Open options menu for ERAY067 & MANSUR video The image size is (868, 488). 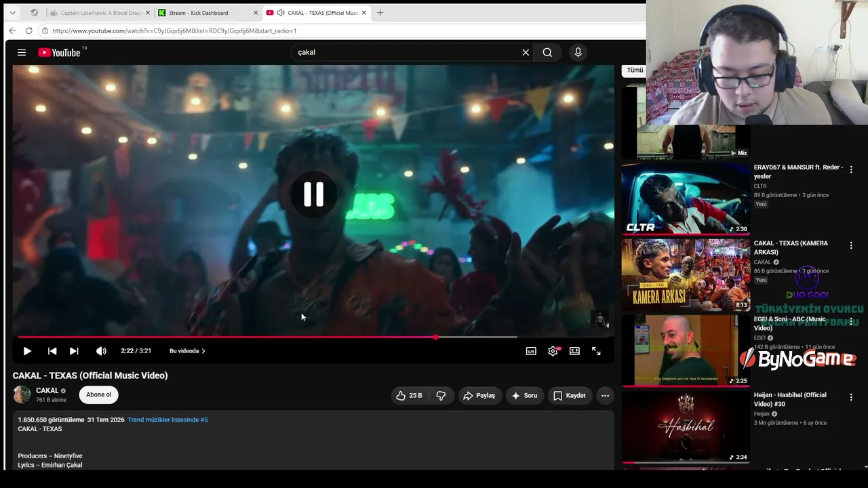851,169
